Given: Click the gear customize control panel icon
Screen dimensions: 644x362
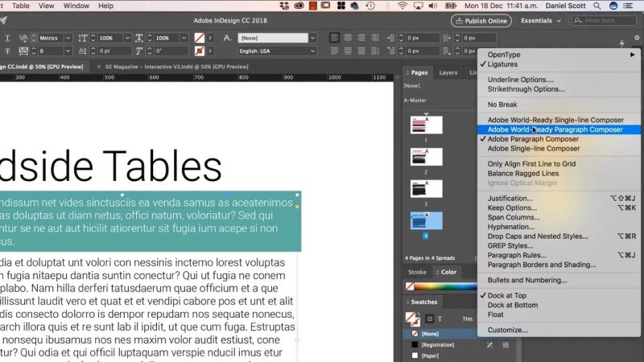Looking at the screenshot, I should point(637,37).
